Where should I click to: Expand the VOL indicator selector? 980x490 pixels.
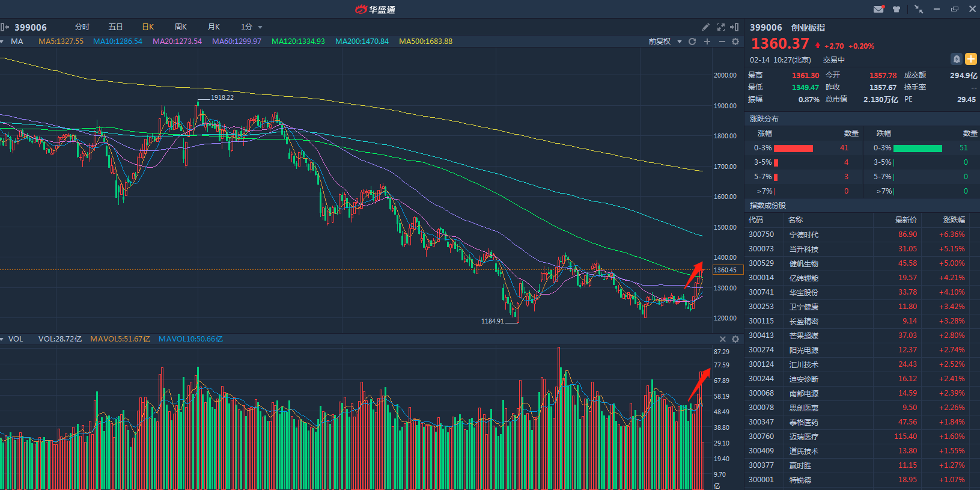(2, 339)
